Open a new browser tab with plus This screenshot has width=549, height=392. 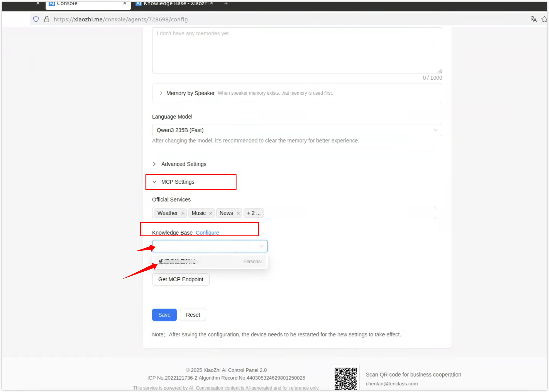coord(226,3)
